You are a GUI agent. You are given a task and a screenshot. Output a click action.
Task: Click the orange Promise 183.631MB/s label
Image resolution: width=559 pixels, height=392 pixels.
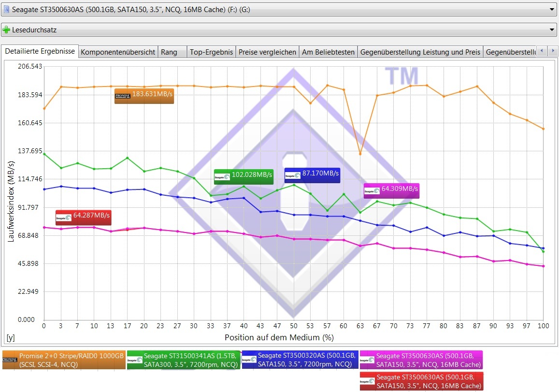pyautogui.click(x=144, y=96)
